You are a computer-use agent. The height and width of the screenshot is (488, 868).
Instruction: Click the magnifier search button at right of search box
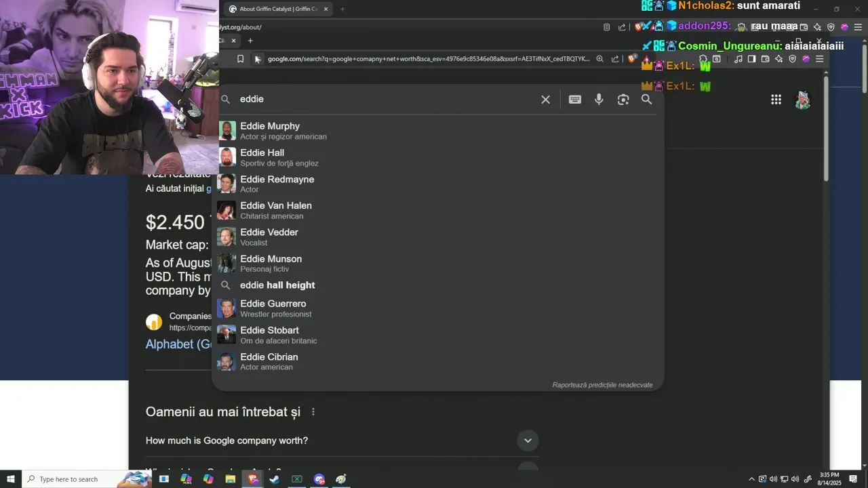pyautogui.click(x=646, y=100)
